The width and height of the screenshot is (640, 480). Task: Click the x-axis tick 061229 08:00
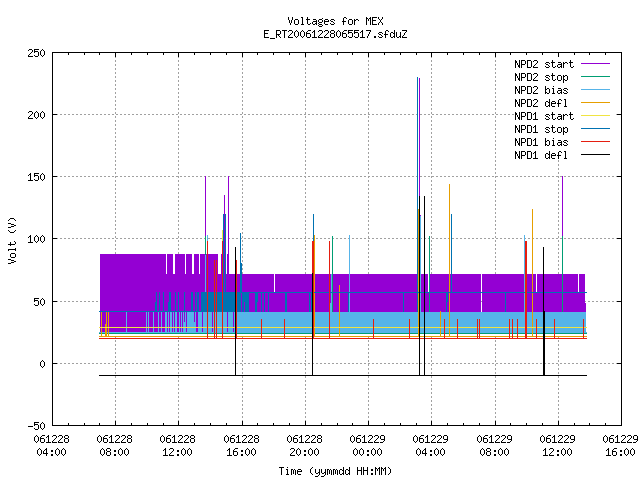tap(494, 446)
